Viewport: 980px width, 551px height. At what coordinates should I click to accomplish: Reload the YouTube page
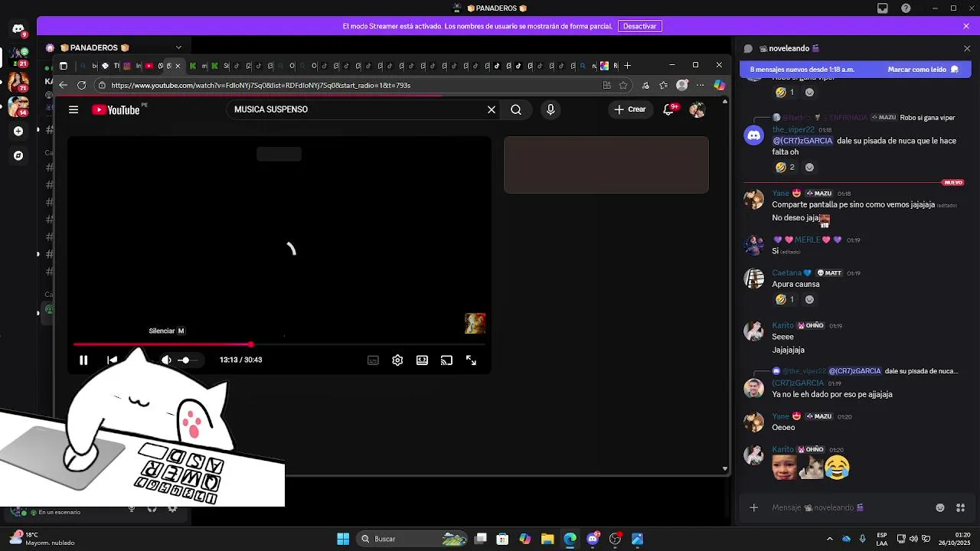[82, 85]
